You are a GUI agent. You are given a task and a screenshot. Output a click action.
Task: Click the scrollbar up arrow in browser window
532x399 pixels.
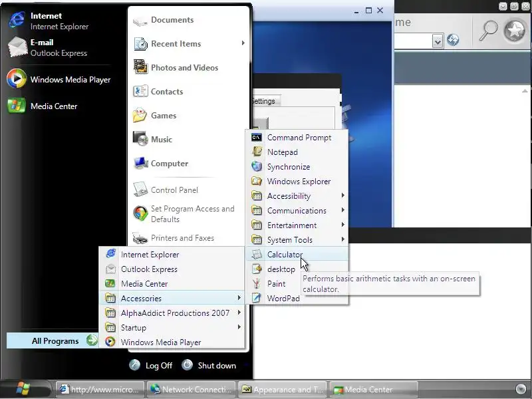(525, 91)
